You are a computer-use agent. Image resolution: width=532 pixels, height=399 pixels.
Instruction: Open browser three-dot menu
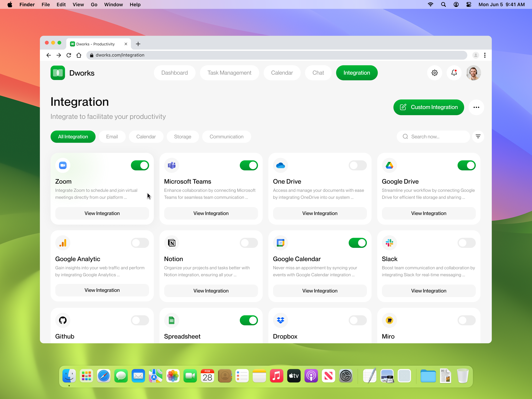[x=485, y=55]
